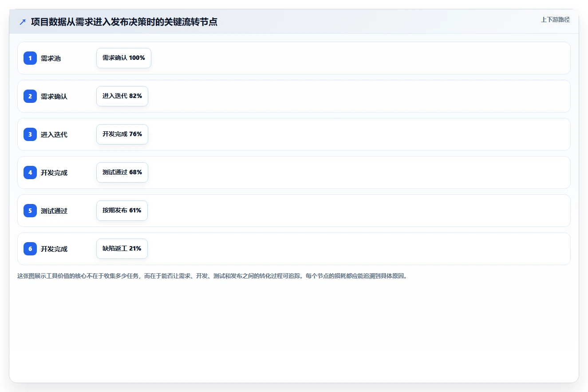Click the title 项目数据从需求进入发布决策时的关键流转节点

[124, 22]
